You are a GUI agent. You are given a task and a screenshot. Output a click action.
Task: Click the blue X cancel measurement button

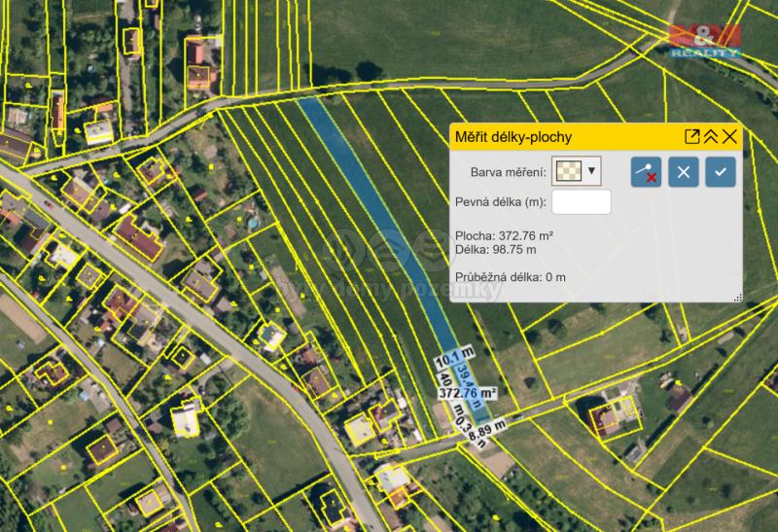click(x=684, y=172)
